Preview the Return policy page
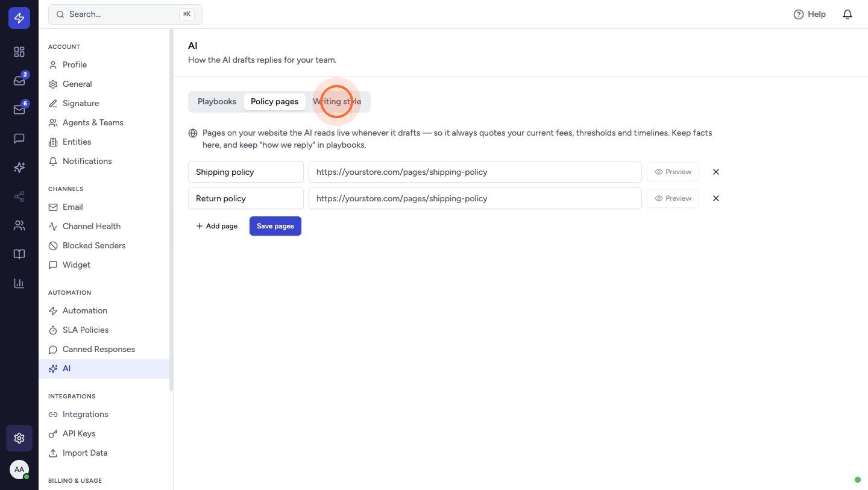This screenshot has height=490, width=868. tap(673, 198)
